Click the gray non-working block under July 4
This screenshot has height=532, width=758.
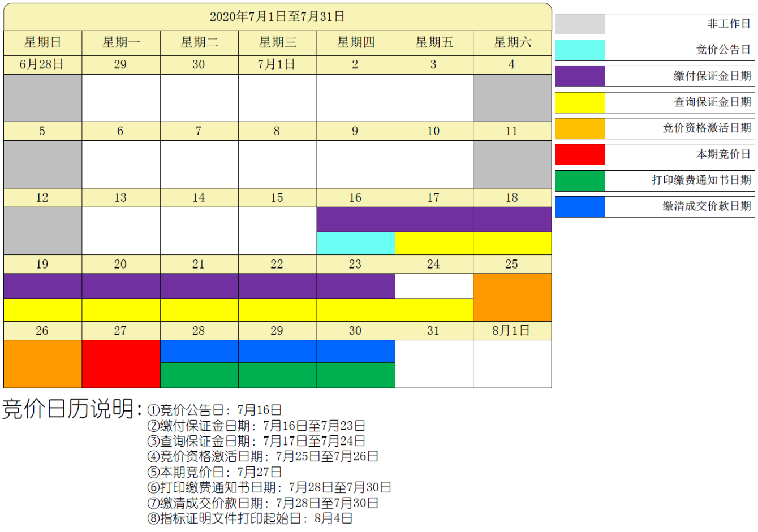tap(512, 98)
